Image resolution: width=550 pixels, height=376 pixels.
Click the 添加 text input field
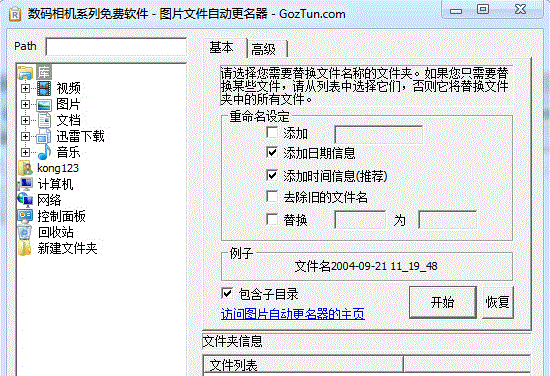(x=378, y=135)
